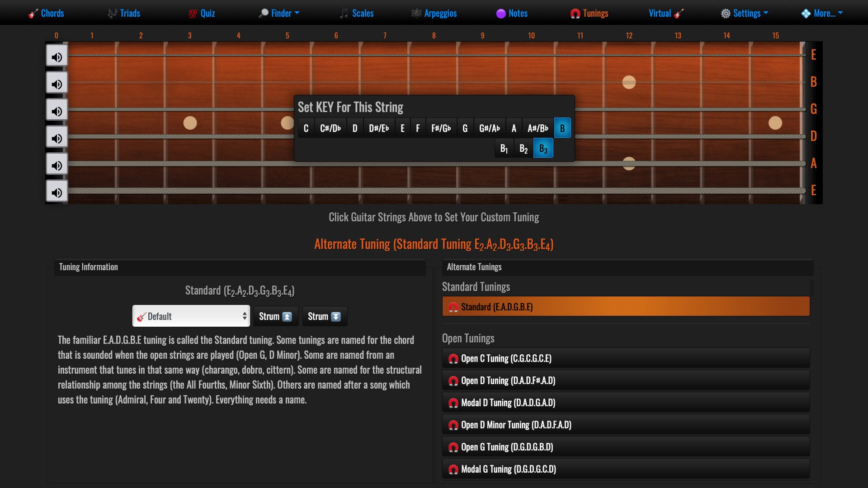Click the B string note label
This screenshot has height=488, width=868.
(x=814, y=82)
